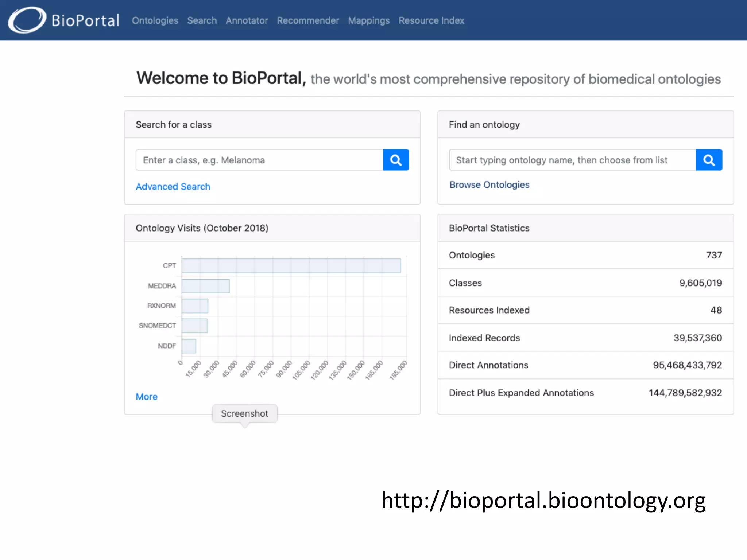Click Direct Plus Expanded Annotations label
This screenshot has width=747, height=560.
point(521,393)
